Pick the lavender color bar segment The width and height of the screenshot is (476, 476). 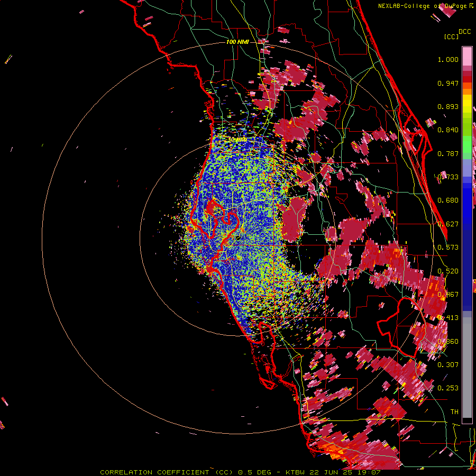point(467,168)
